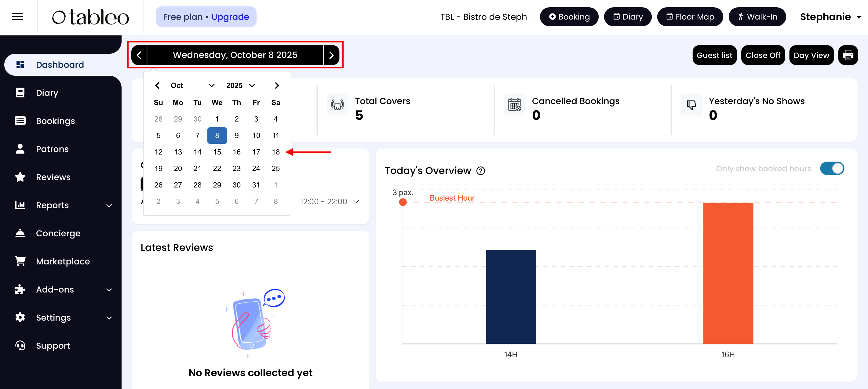Go to previous day arrow

[139, 55]
